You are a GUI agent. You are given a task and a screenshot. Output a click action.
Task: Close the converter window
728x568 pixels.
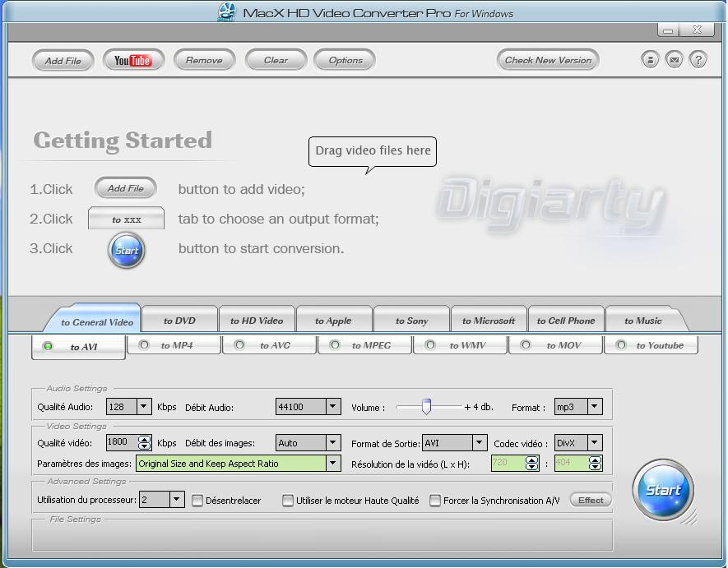[697, 30]
